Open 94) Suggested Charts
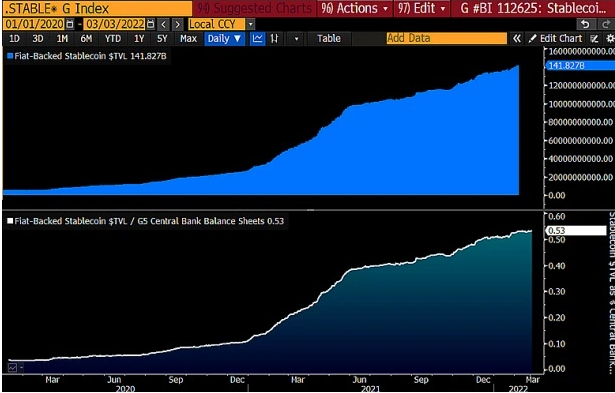This screenshot has width=615, height=393. pos(255,8)
